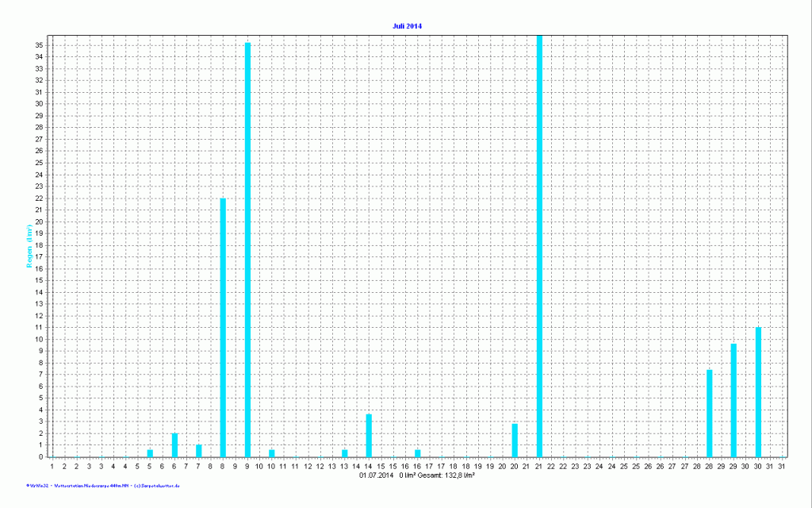Image resolution: width=812 pixels, height=508 pixels.
Task: Select the day 29 rain bar
Action: click(733, 400)
